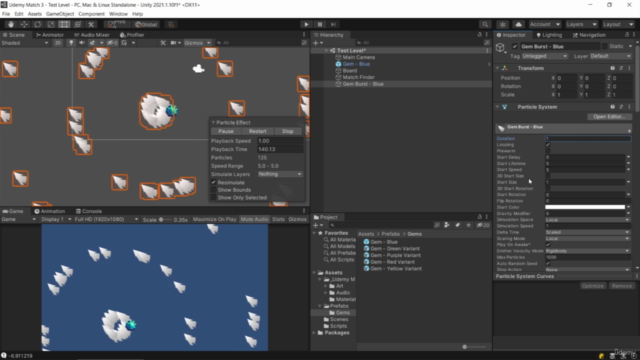Click the favorite star icon in Project toolbar
This screenshot has width=640, height=360.
coord(468,225)
